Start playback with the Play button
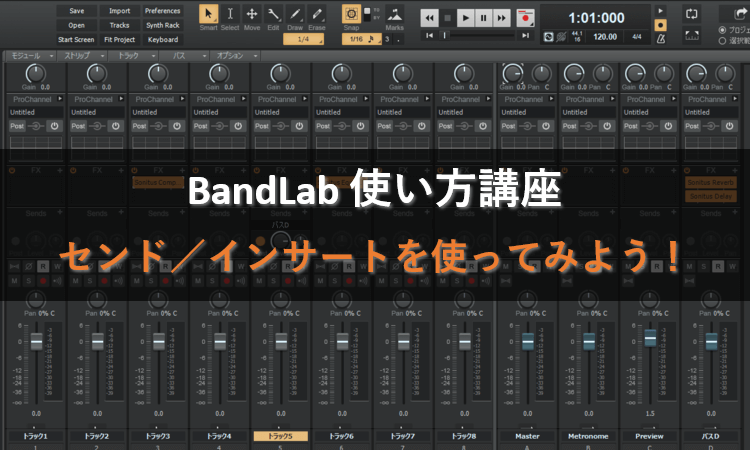The width and height of the screenshot is (750, 450). 465,18
